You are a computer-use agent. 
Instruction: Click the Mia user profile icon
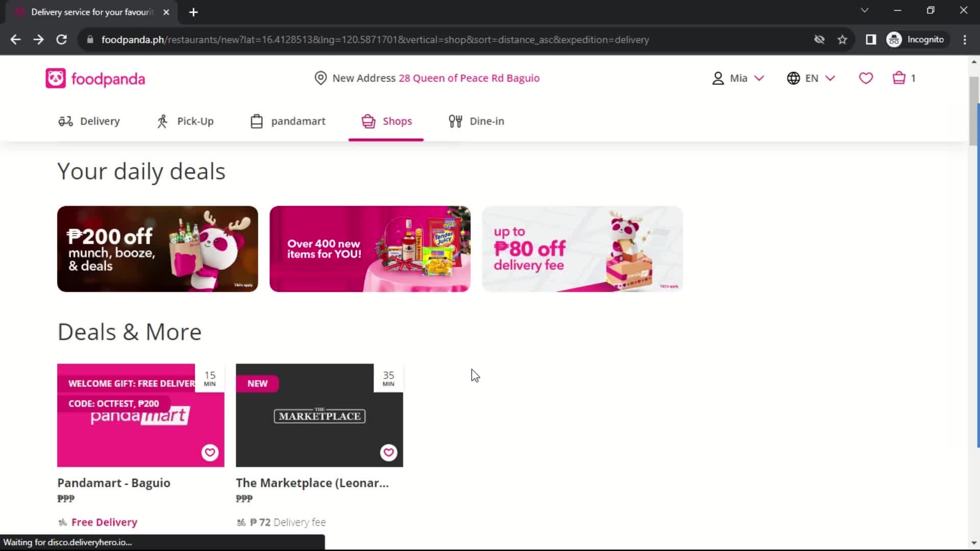[718, 78]
